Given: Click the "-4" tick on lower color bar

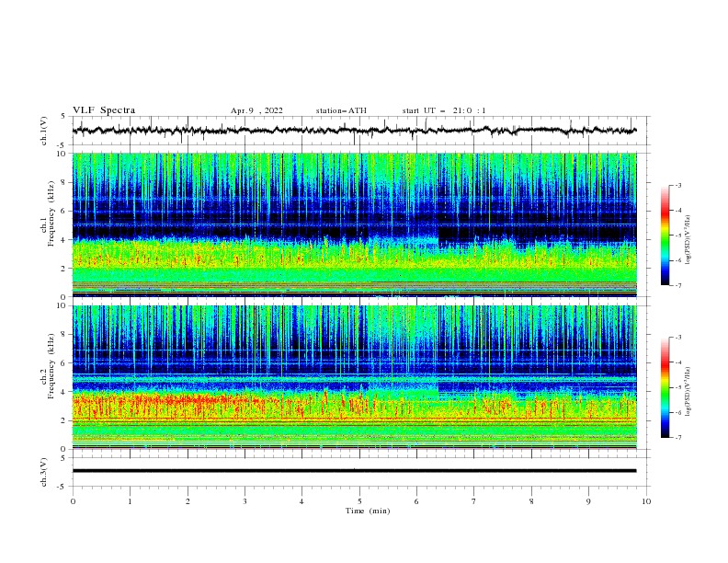Looking at the screenshot, I should [677, 362].
